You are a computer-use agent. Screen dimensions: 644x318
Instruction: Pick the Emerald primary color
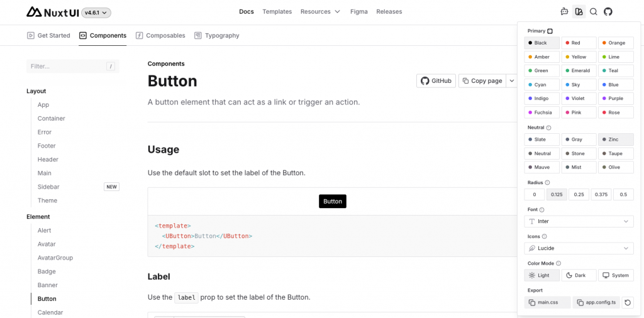click(579, 70)
